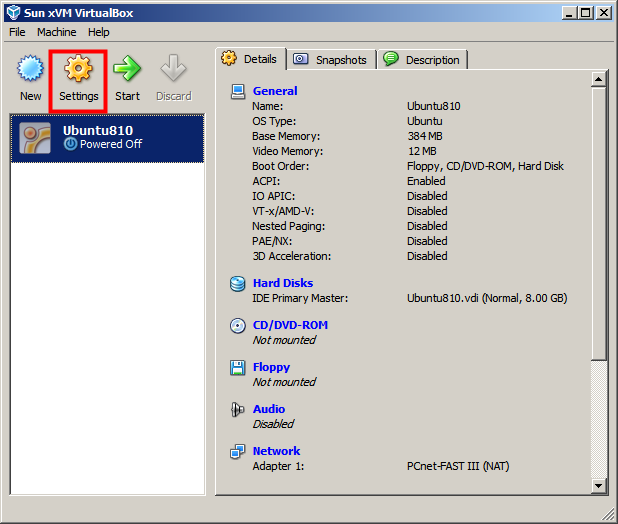Open the Network settings link
The width and height of the screenshot is (618, 524).
276,451
